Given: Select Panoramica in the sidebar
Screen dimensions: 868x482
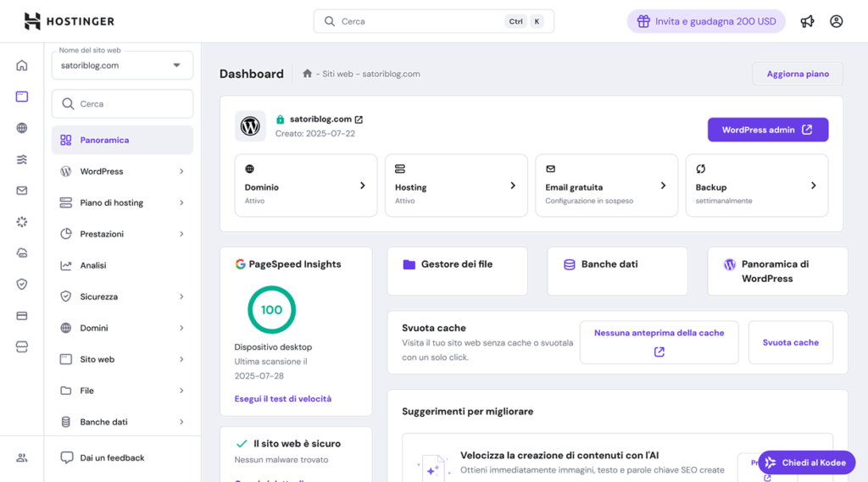Looking at the screenshot, I should [x=122, y=140].
